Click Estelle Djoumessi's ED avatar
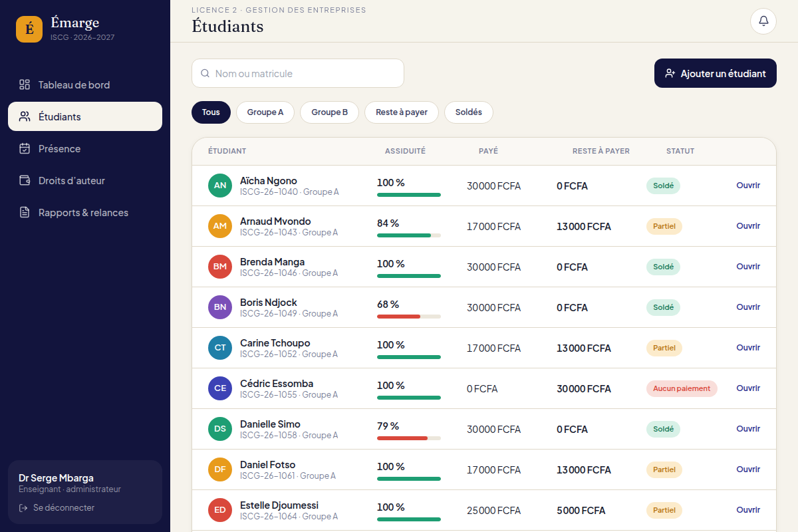 pyautogui.click(x=220, y=510)
